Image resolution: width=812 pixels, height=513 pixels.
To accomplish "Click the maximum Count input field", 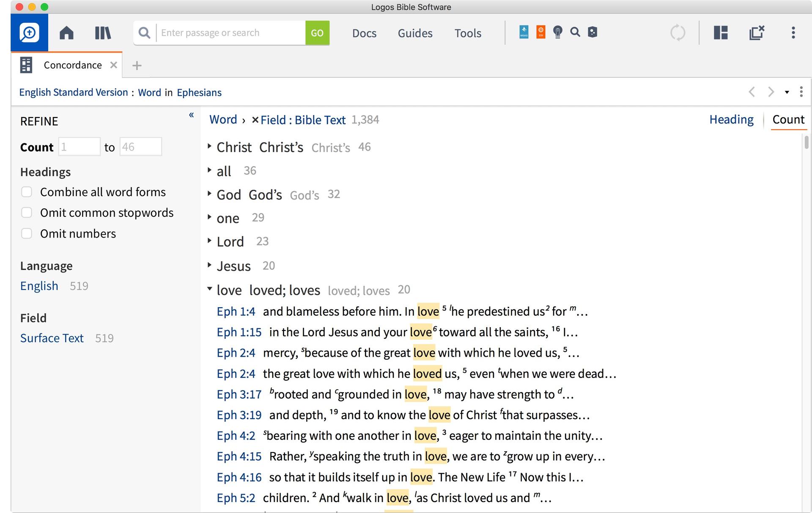I will tap(141, 147).
